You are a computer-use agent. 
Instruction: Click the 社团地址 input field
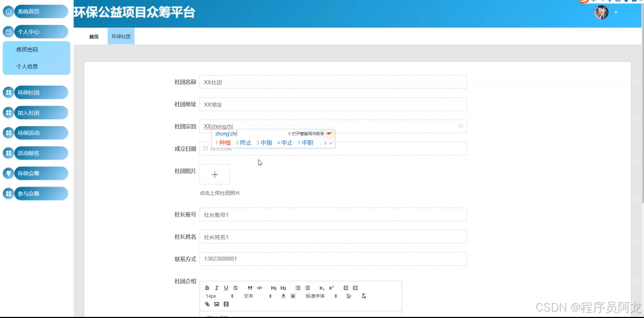pyautogui.click(x=333, y=104)
